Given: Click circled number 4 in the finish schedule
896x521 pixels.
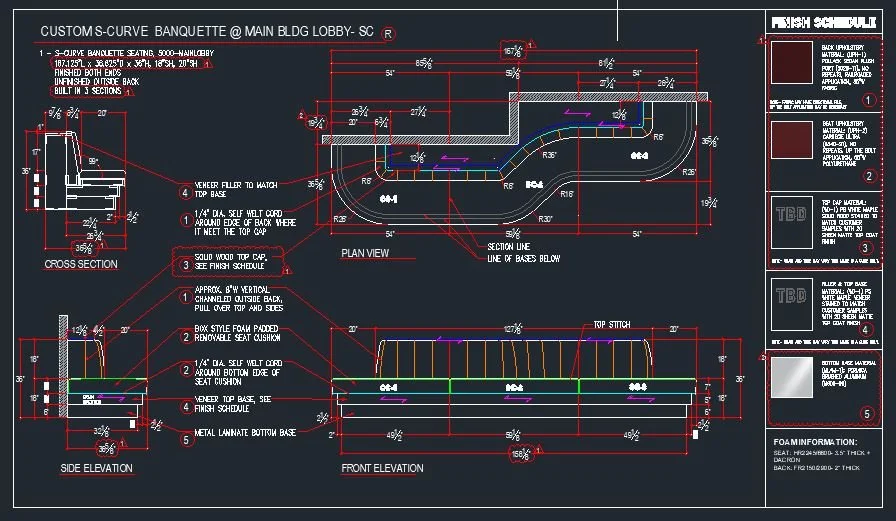Looking at the screenshot, I should tap(865, 330).
